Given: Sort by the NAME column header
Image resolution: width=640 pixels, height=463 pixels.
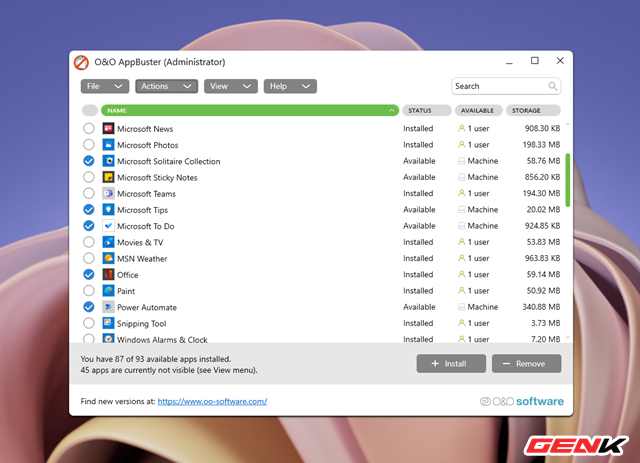Looking at the screenshot, I should point(250,110).
